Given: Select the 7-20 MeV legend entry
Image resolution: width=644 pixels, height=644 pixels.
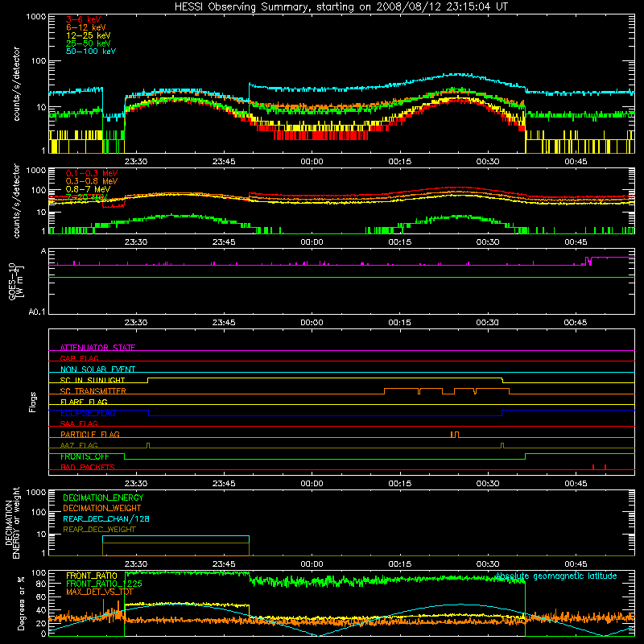Looking at the screenshot, I should pyautogui.click(x=86, y=197).
